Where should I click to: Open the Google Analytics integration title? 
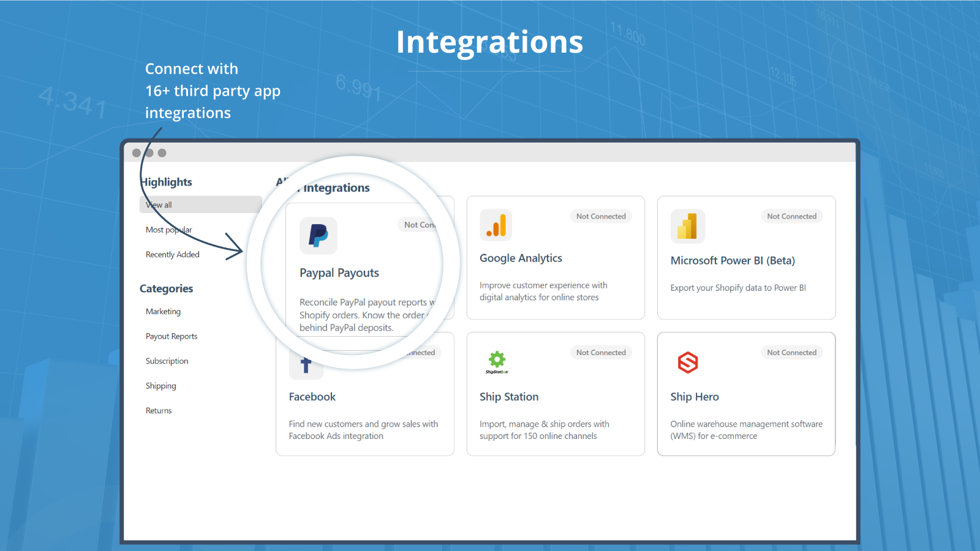521,258
